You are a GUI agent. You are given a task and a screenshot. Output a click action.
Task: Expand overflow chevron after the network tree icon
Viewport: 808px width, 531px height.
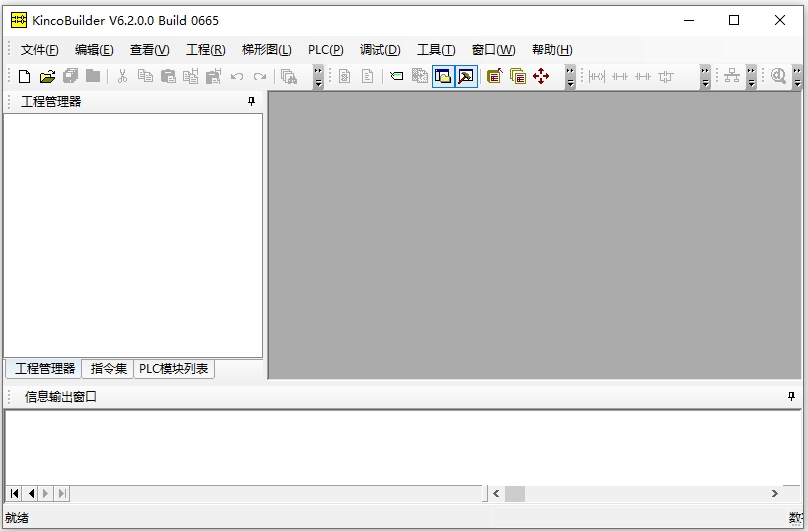click(751, 77)
